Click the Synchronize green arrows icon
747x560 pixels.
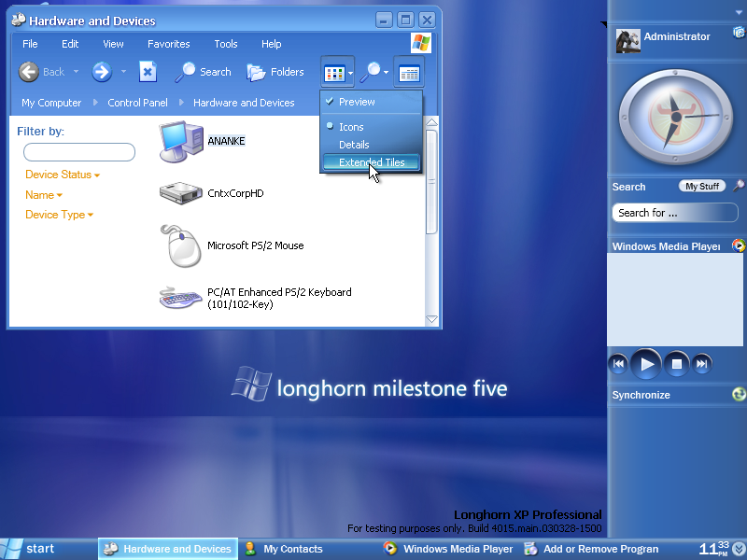739,394
